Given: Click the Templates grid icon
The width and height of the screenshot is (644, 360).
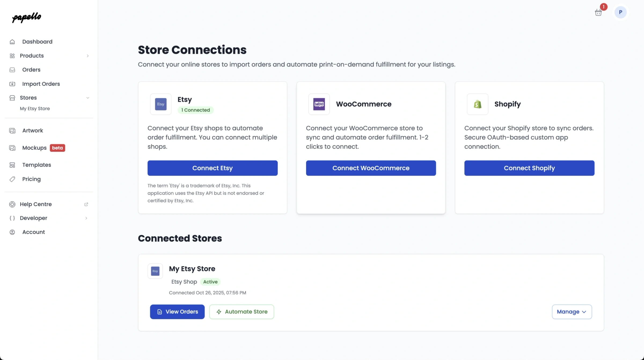Looking at the screenshot, I should click(12, 165).
